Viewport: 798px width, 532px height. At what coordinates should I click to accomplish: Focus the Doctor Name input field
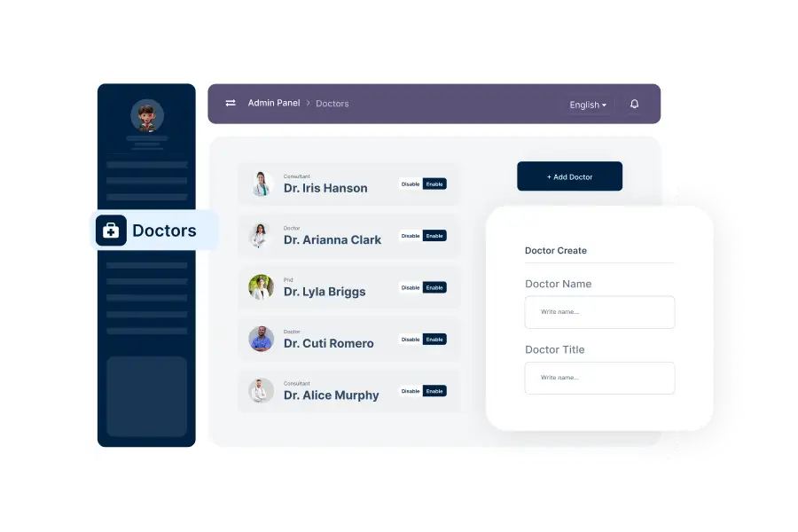(599, 312)
